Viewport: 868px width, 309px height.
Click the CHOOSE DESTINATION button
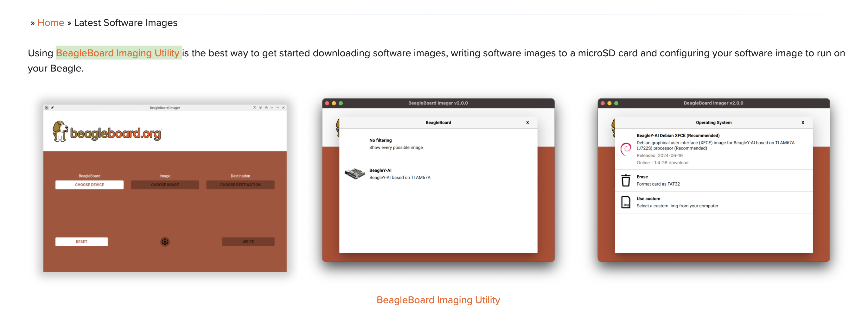click(x=240, y=185)
